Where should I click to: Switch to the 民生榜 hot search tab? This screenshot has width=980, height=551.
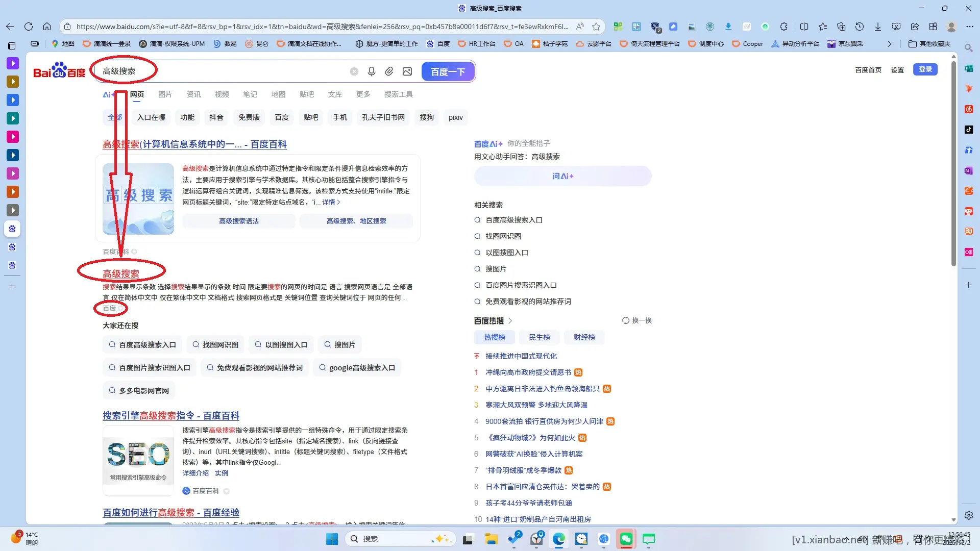(540, 337)
